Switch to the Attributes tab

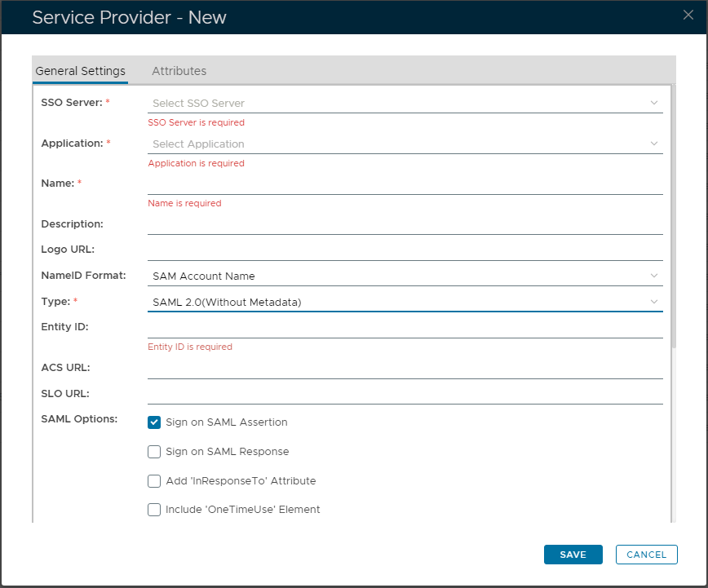pos(179,71)
